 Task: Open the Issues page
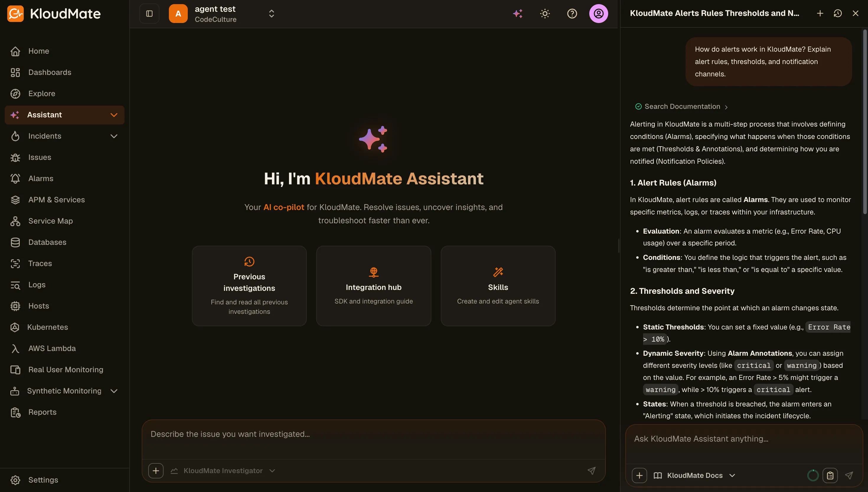click(65, 157)
